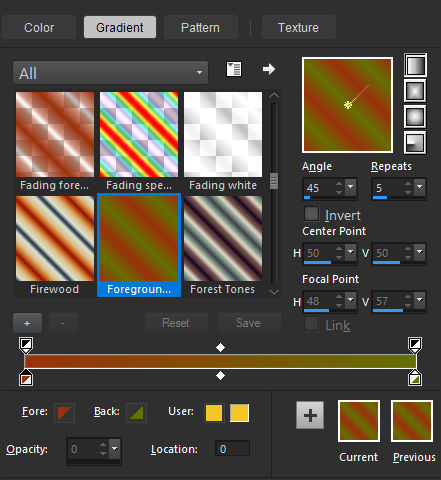
Task: Select the Sunburst gradient style icon
Action: (x=415, y=117)
